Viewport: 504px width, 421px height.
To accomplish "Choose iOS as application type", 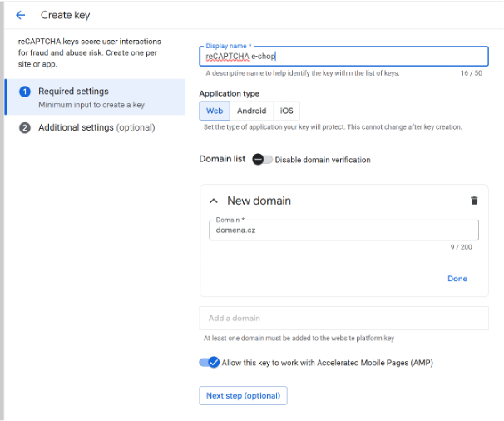I will click(x=286, y=111).
